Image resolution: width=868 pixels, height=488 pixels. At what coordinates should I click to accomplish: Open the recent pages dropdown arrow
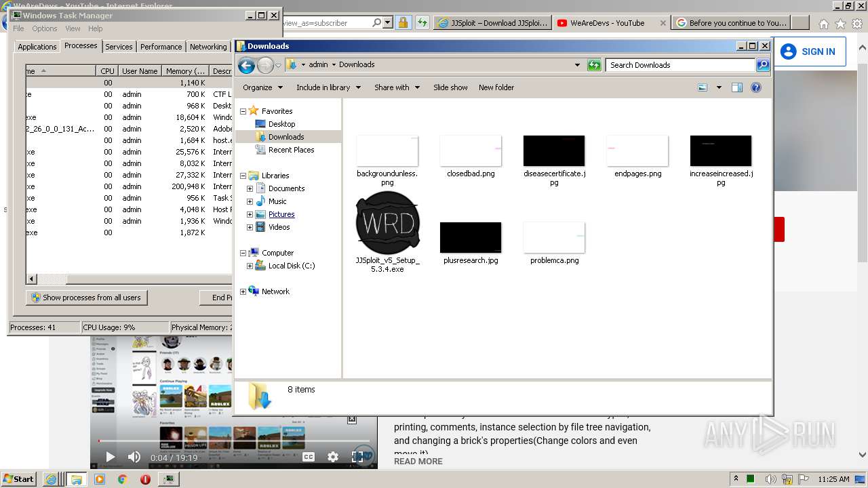(x=278, y=66)
